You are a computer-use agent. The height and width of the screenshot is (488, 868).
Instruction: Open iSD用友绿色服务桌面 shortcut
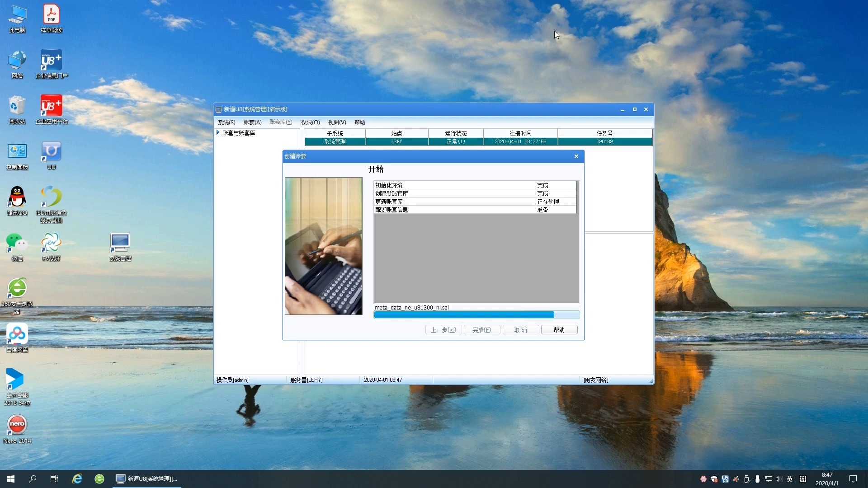(x=52, y=205)
